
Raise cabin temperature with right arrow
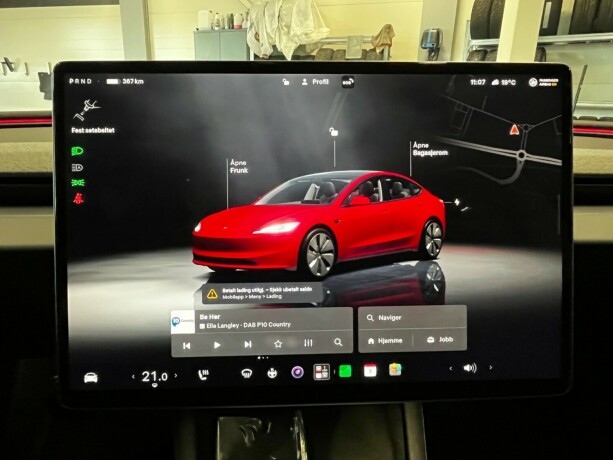coord(176,376)
